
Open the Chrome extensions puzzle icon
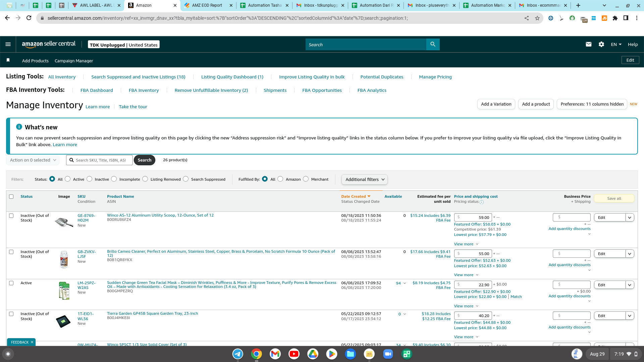(x=615, y=18)
